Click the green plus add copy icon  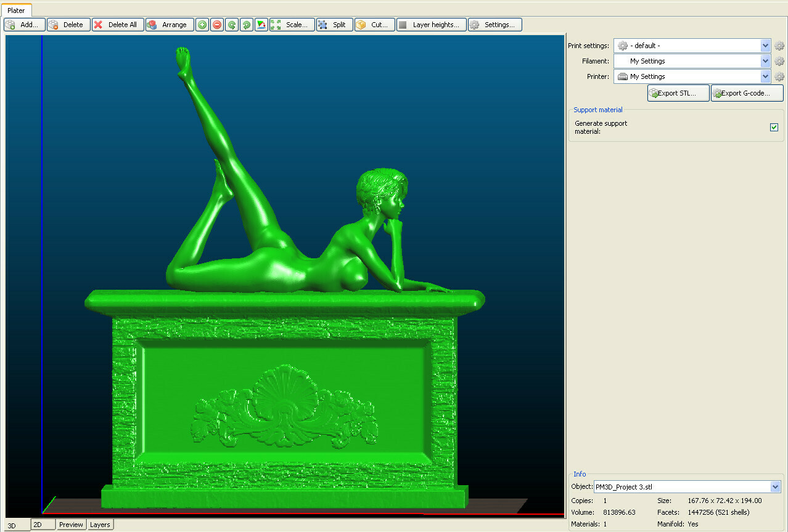(202, 25)
